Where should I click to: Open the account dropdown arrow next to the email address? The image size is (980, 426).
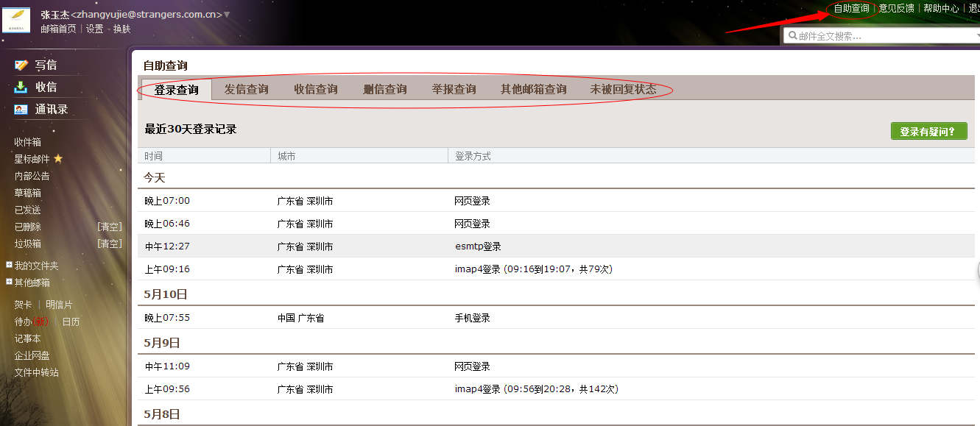[227, 15]
